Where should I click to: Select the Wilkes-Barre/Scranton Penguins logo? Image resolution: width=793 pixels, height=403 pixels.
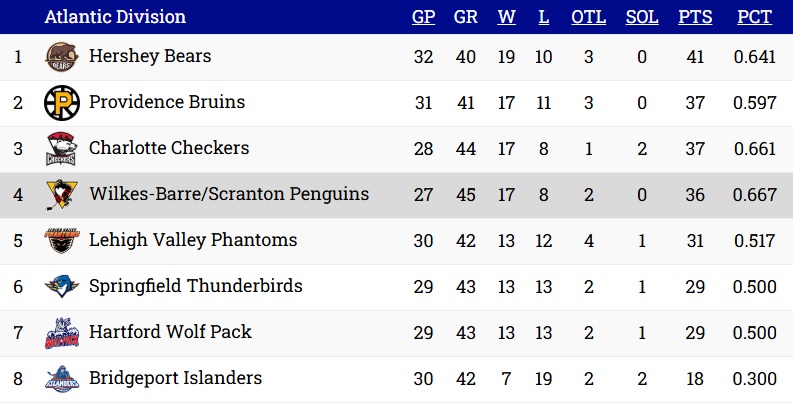pos(62,195)
